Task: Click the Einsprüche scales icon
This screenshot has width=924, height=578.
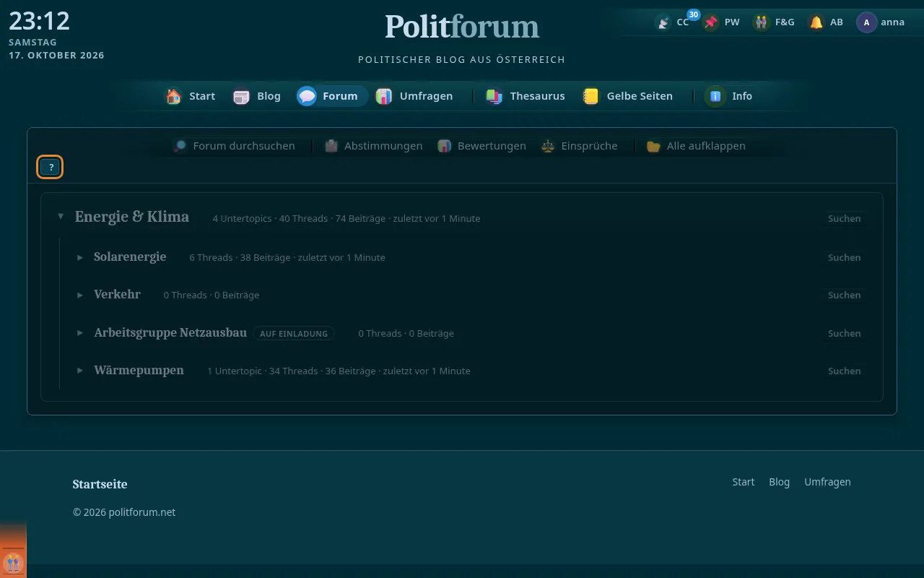Action: coord(548,146)
